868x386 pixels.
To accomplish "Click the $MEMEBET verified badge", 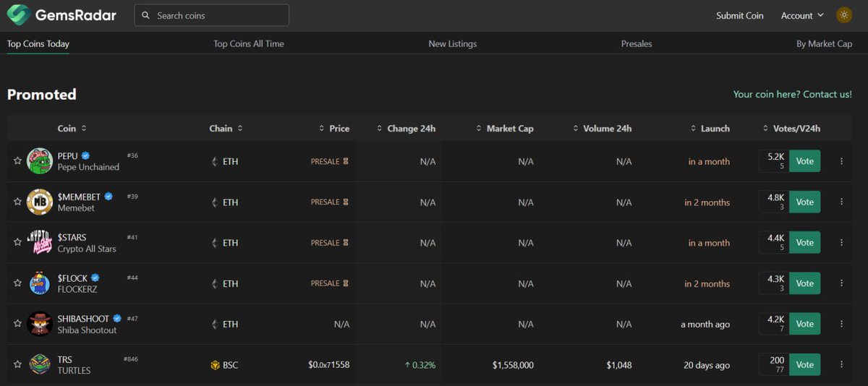I will click(x=109, y=197).
